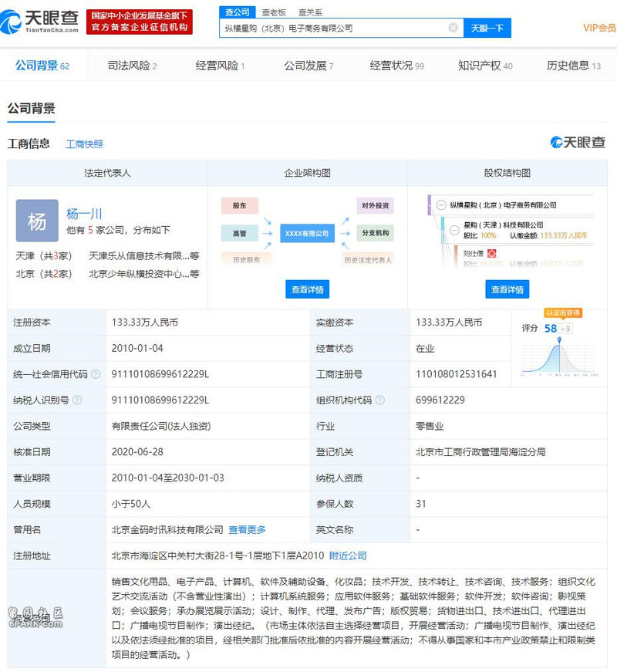Select the former name 北京金码时讯科技有限公司
This screenshot has width=617, height=672.
point(167,530)
